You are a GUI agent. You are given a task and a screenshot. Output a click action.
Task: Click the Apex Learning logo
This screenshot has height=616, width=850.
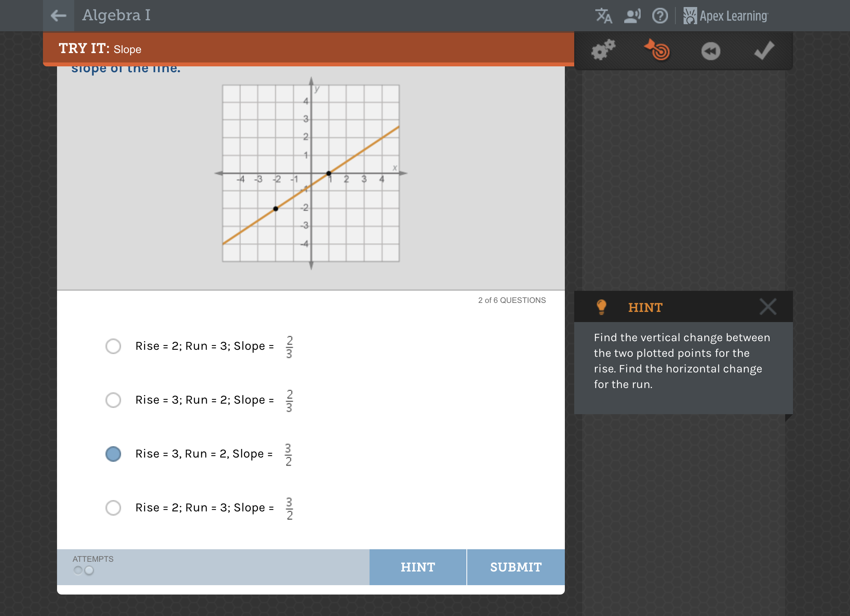726,16
